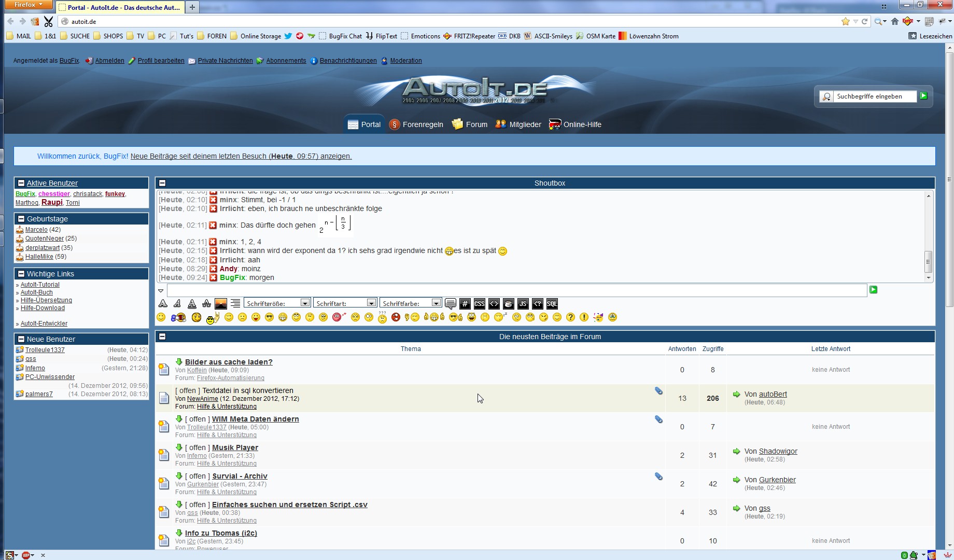Click the SQL code button in Shoutbox toolbar
954x560 pixels.
tap(552, 304)
